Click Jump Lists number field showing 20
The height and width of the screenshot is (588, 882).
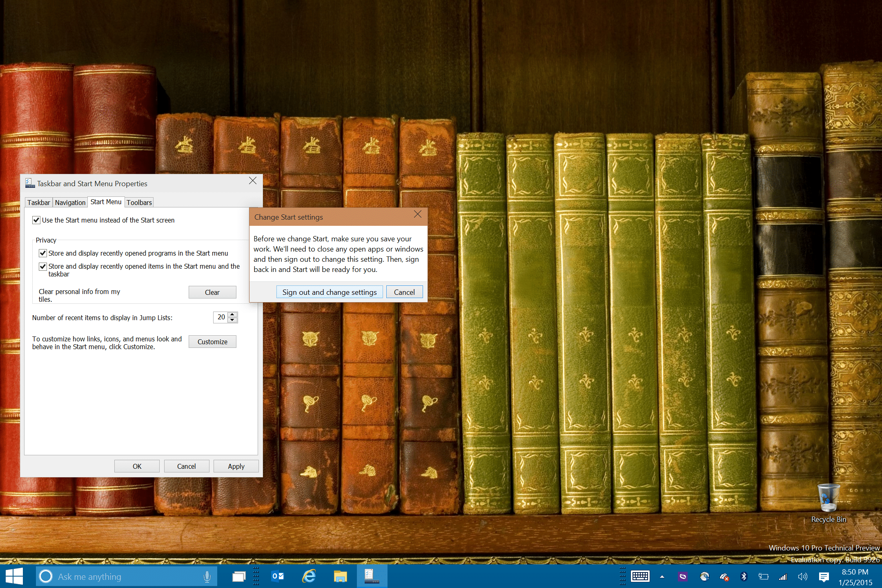pos(221,317)
